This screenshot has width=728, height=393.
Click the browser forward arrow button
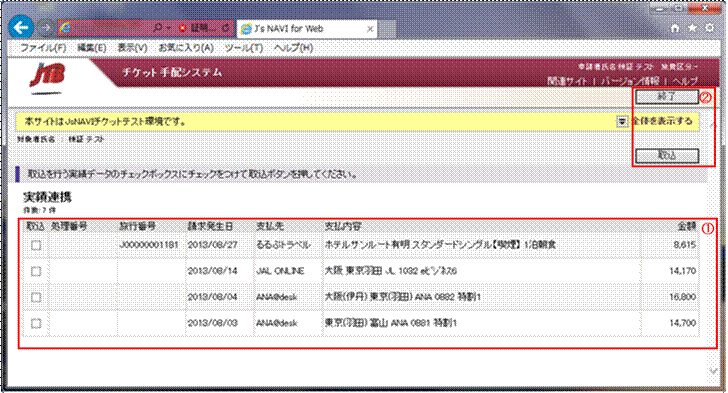pos(46,28)
